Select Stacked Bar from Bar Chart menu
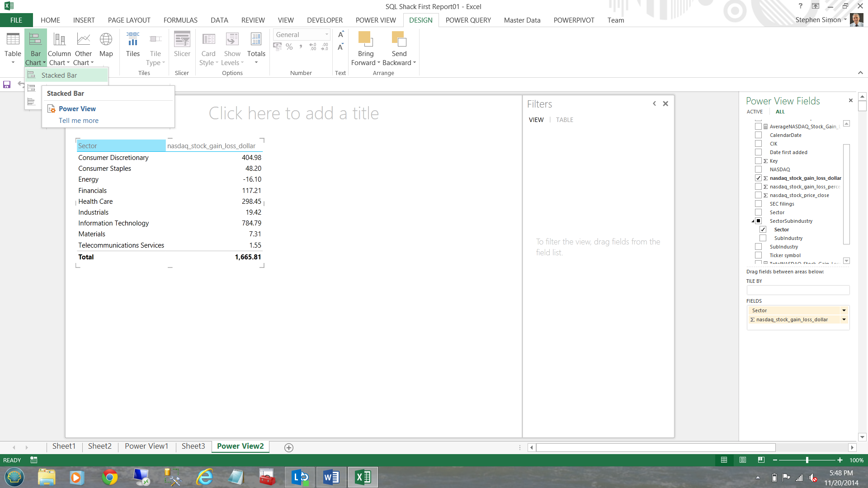 point(59,75)
